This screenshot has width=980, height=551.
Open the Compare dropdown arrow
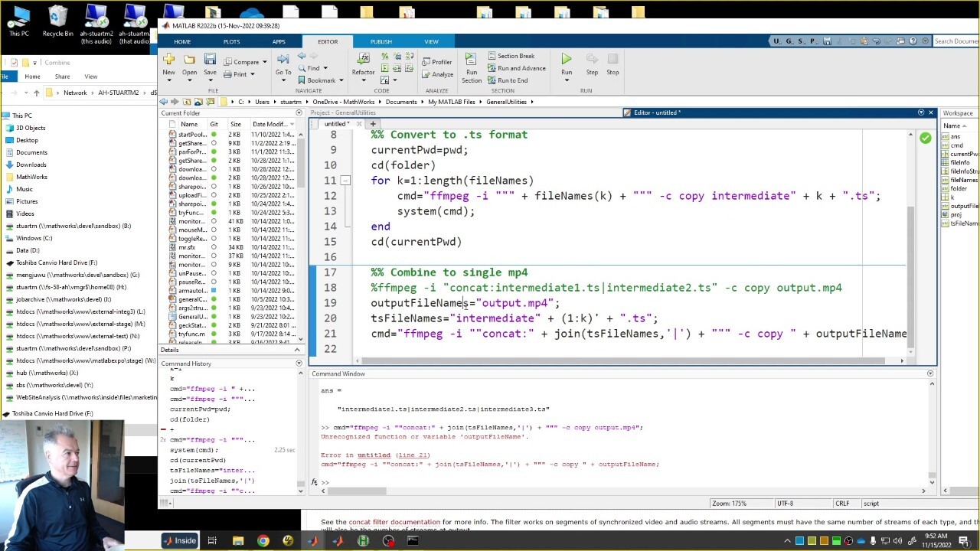(265, 62)
